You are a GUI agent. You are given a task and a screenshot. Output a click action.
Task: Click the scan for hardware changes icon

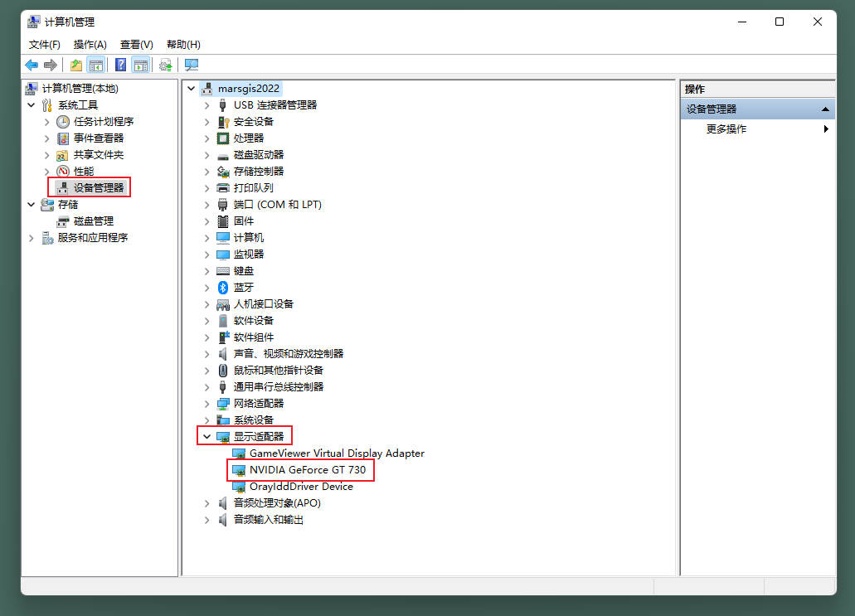coord(192,65)
